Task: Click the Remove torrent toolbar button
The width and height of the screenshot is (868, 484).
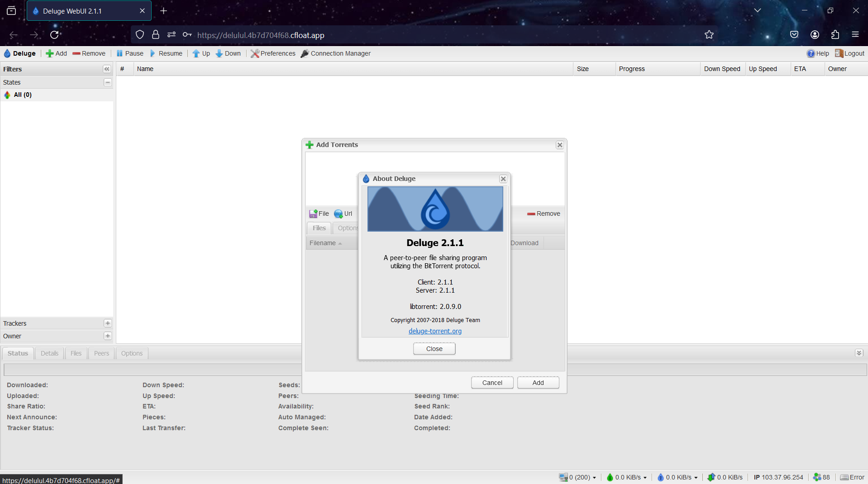Action: 89,53
